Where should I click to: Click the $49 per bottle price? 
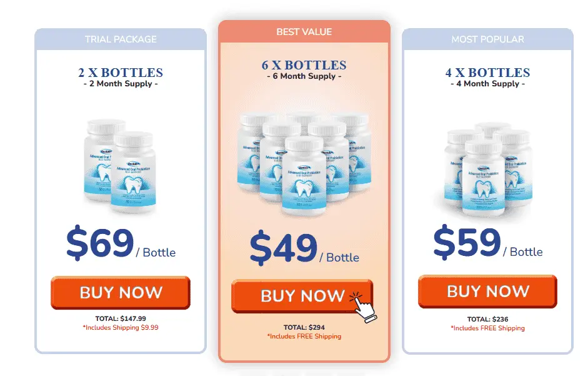click(x=304, y=248)
